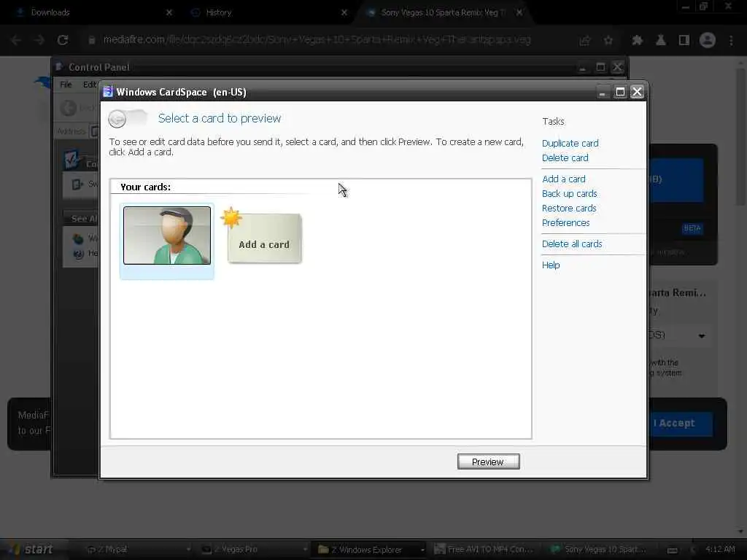Click the Control Panel title bar icon
This screenshot has height=560, width=747.
pos(59,66)
